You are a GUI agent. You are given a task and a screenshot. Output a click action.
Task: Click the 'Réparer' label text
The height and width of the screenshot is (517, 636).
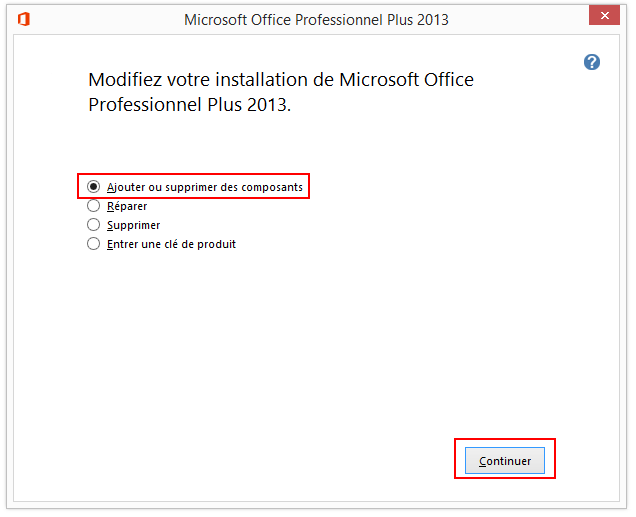127,206
